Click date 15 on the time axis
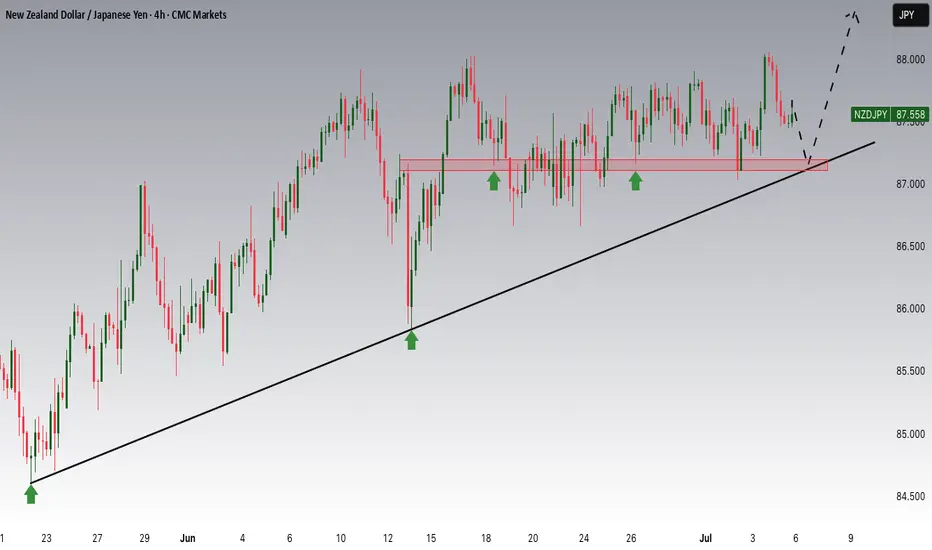This screenshot has height=550, width=932. (x=431, y=538)
